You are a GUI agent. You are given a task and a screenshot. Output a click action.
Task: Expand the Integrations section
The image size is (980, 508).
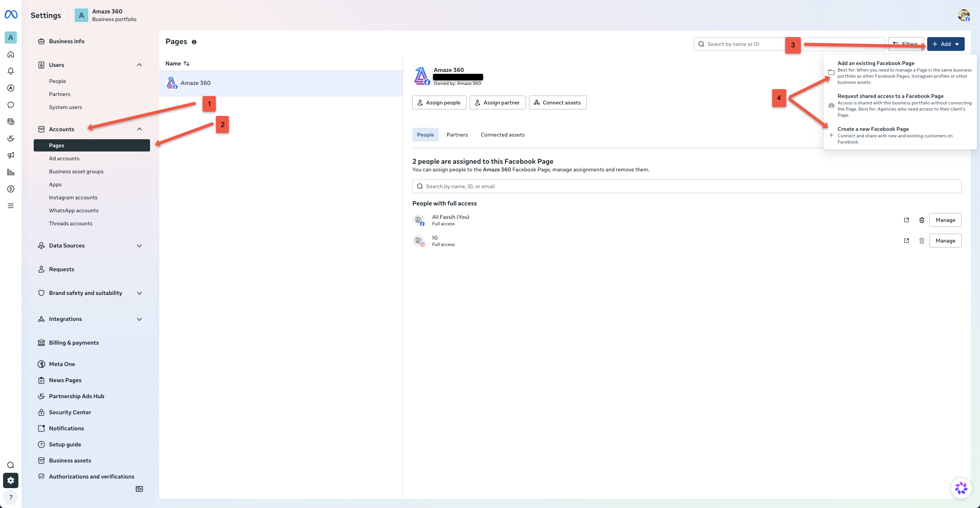[x=139, y=319]
